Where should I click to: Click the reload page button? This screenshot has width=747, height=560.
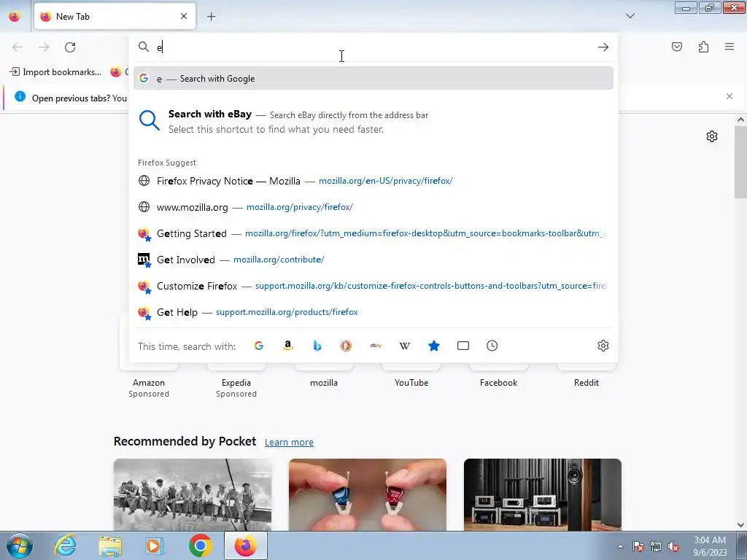tap(70, 47)
